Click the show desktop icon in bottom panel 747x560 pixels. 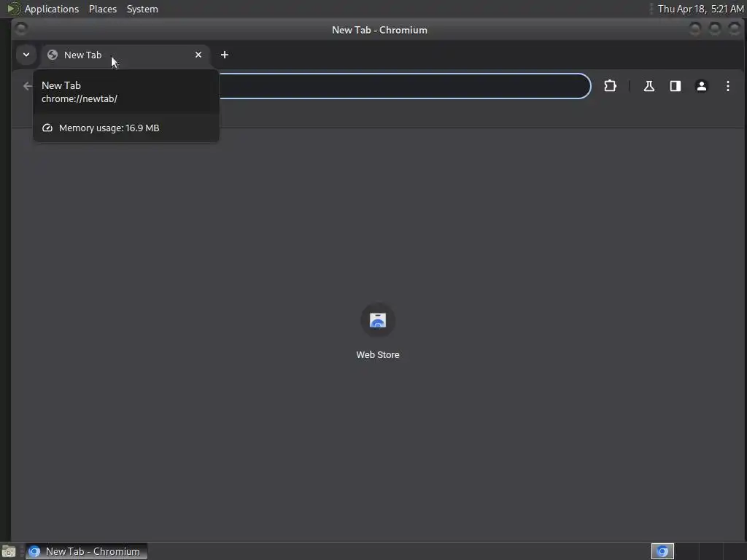[9, 551]
